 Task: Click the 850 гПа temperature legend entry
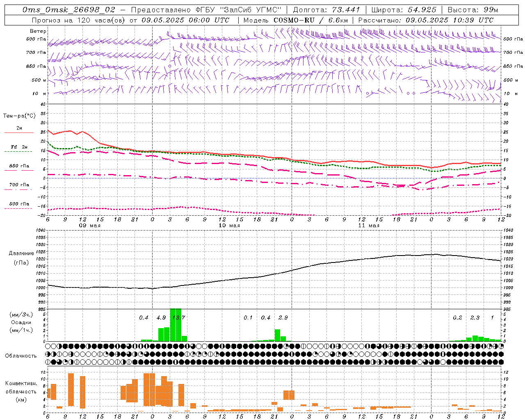click(19, 166)
